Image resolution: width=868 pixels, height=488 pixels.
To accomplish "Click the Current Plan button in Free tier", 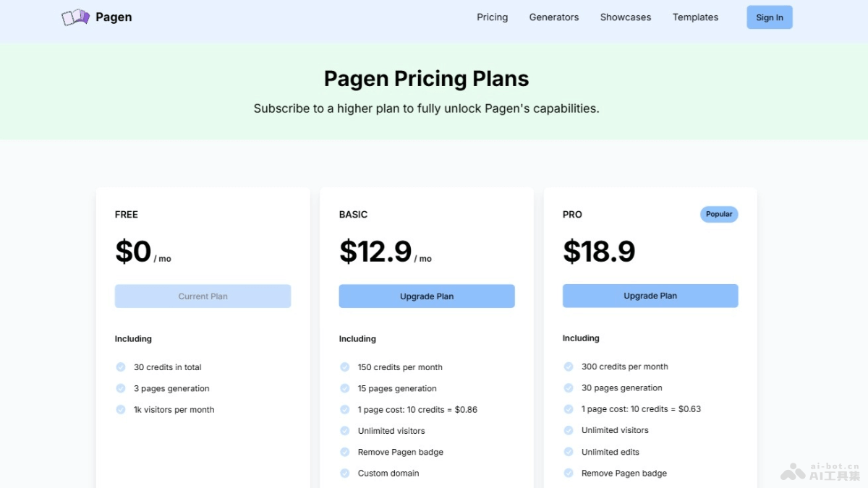I will click(x=203, y=296).
